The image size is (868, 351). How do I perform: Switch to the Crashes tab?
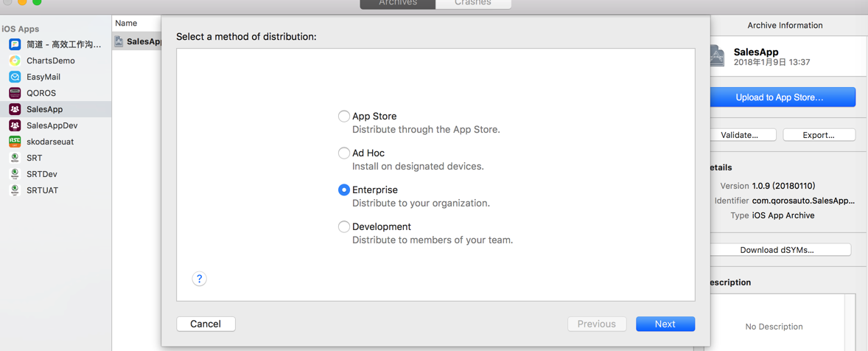(473, 4)
